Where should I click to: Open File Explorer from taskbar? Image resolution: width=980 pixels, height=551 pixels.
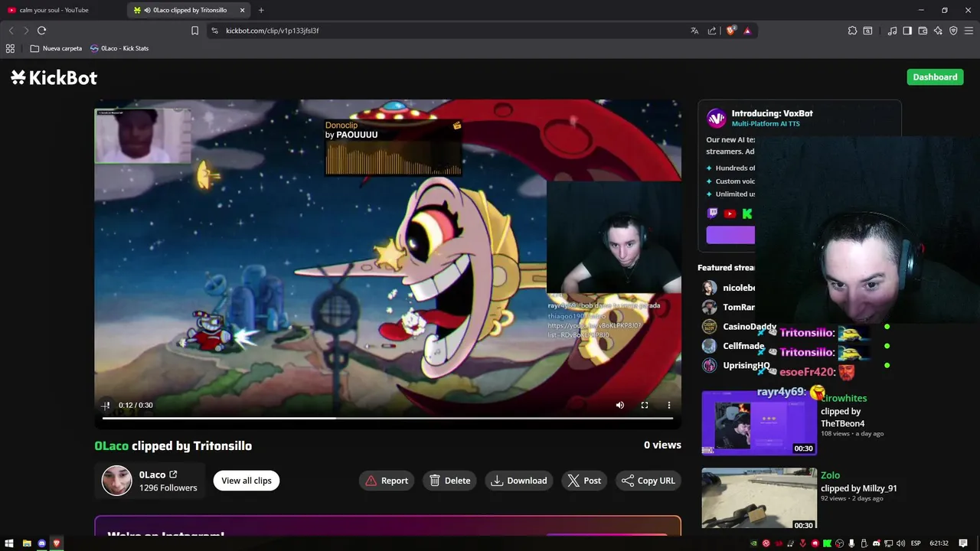coord(27,543)
